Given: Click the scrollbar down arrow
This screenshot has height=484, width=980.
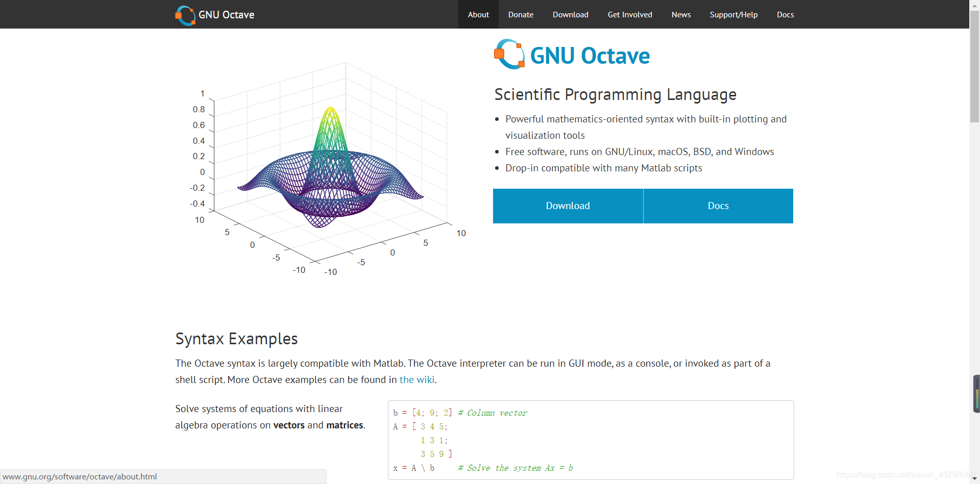Looking at the screenshot, I should pos(975,478).
